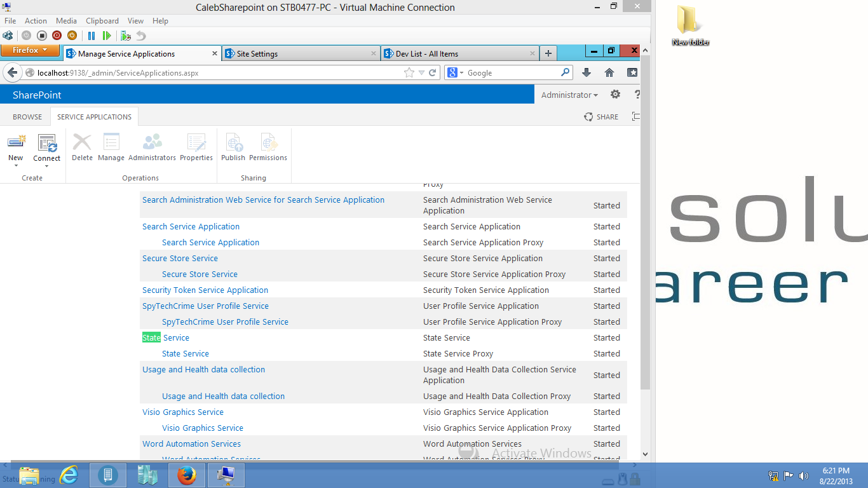The height and width of the screenshot is (488, 868).
Task: Open Visio Graphics Service link in the Application Proxy row
Action: click(x=203, y=428)
